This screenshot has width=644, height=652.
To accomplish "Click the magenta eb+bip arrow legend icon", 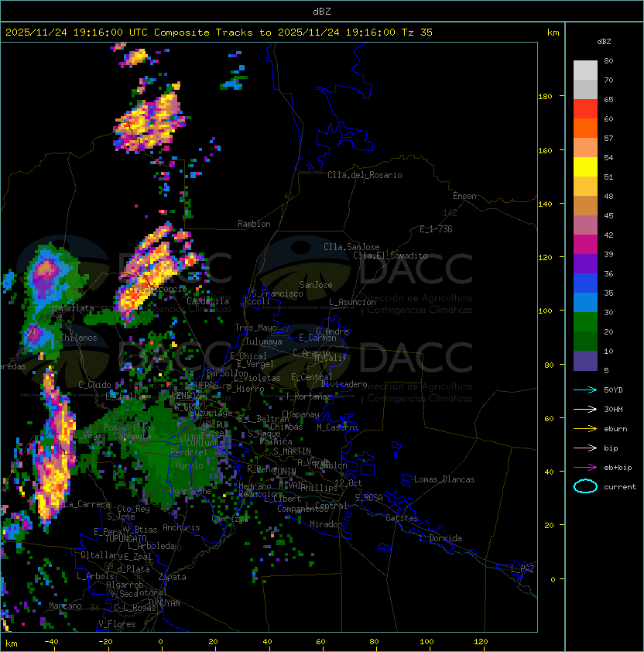I will click(585, 468).
